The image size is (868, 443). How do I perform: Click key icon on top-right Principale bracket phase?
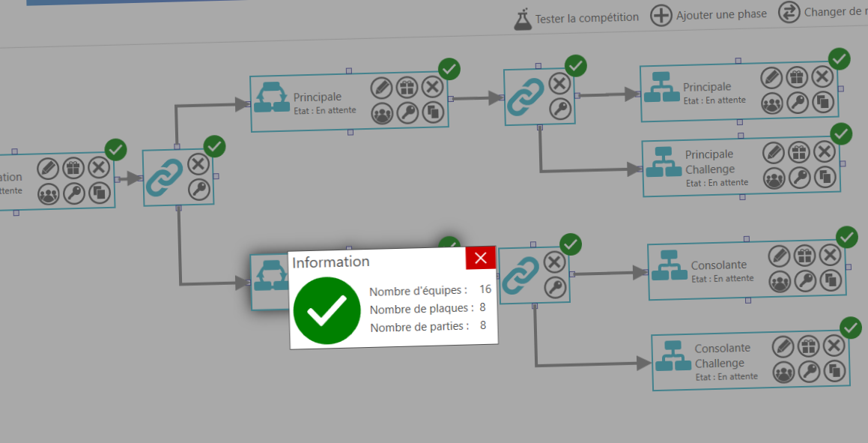click(797, 103)
